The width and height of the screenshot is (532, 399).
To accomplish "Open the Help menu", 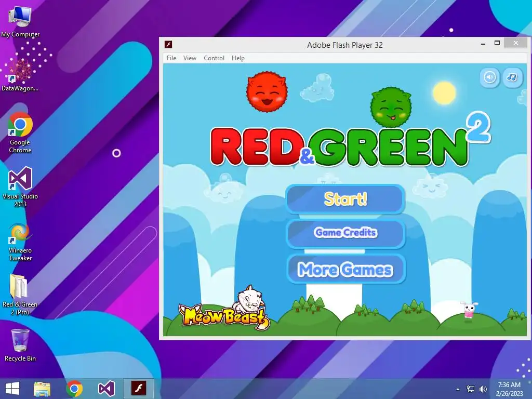I will (x=238, y=58).
